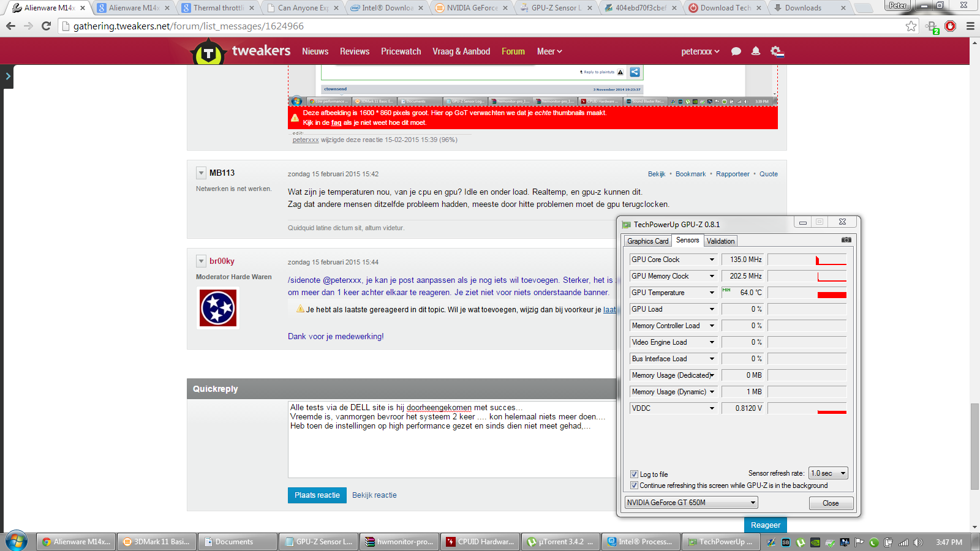Open the peterxxx user menu

click(701, 51)
